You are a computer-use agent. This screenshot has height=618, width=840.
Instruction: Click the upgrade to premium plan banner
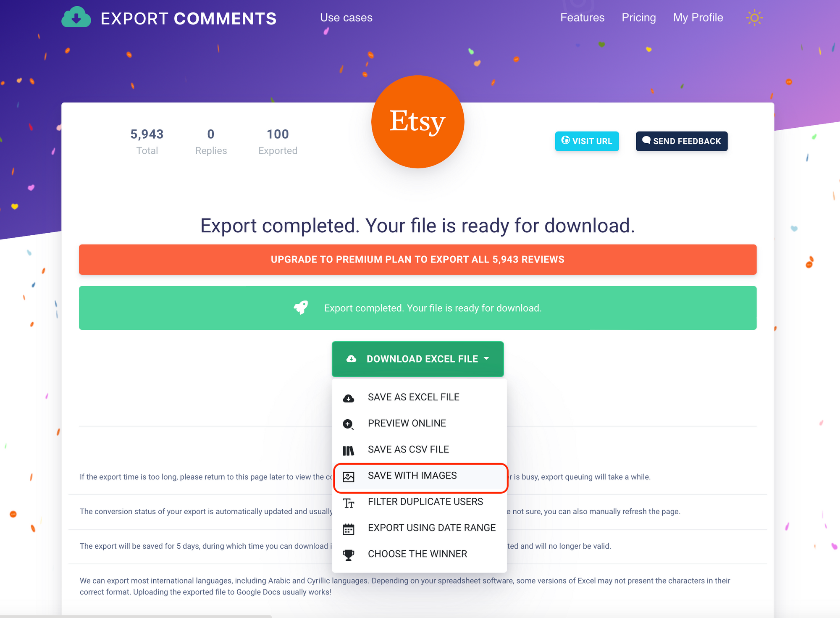click(x=417, y=259)
